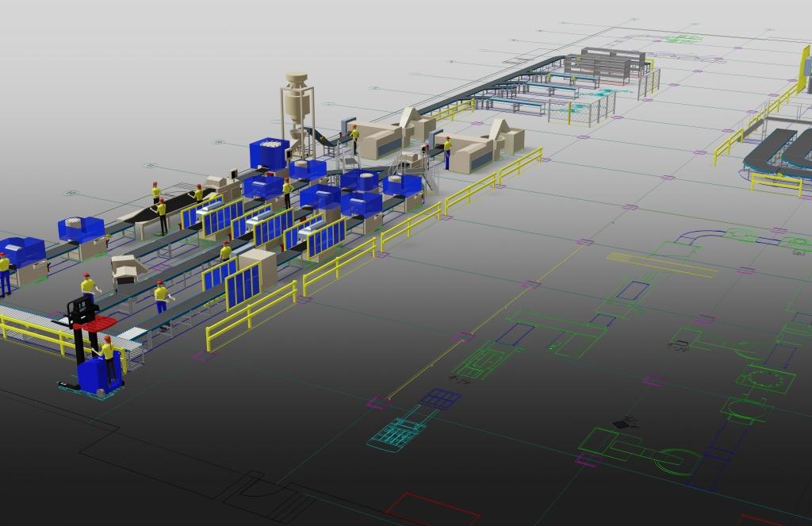Click the worker operating the forklift
This screenshot has width=812, height=526.
(x=107, y=357)
